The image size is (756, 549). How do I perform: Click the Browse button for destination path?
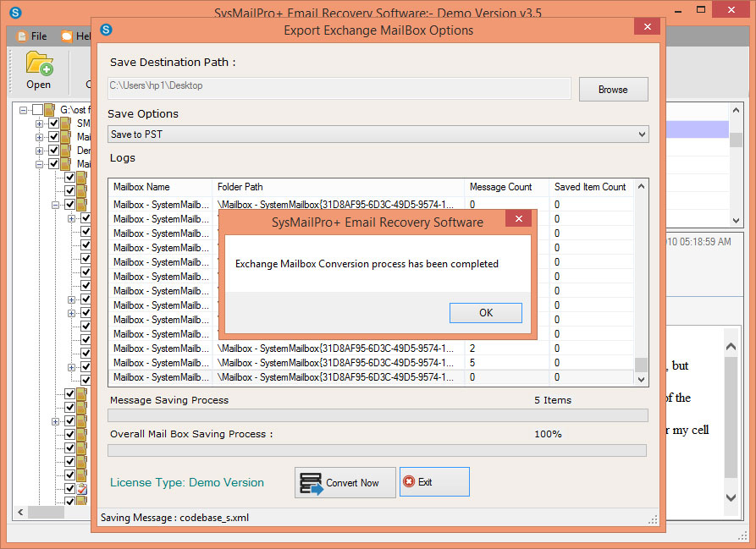613,90
